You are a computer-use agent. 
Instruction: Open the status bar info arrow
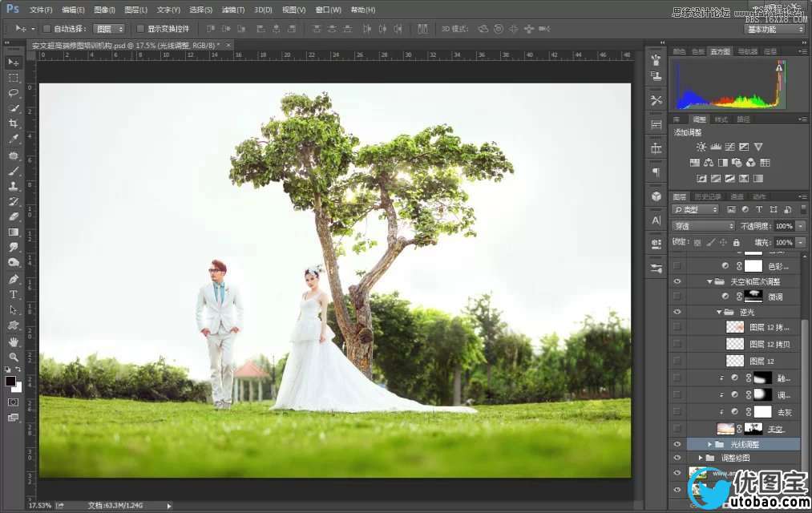pyautogui.click(x=169, y=505)
